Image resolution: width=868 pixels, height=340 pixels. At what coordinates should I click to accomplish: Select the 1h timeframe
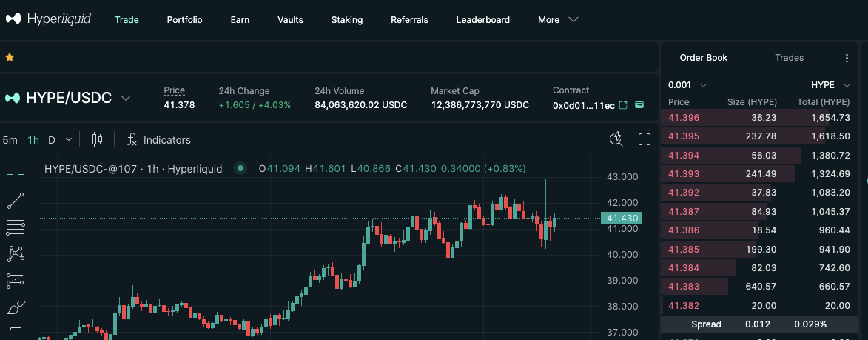click(33, 140)
